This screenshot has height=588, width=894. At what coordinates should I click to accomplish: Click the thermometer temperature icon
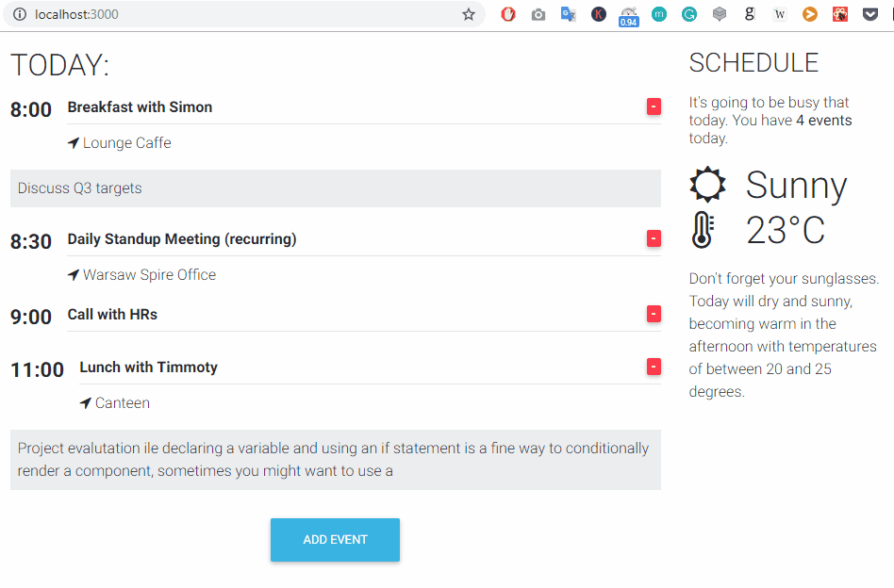(x=703, y=230)
